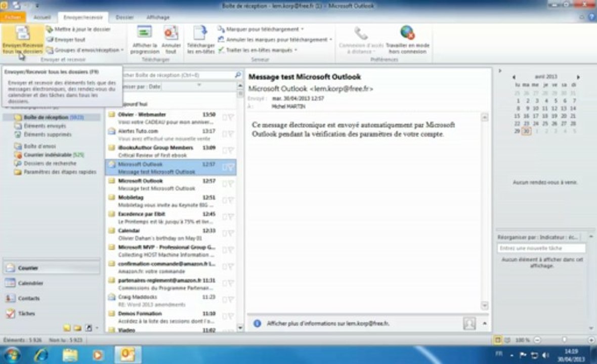Screen dimensions: 597x364
Task: Go to previous month in calendar
Action: coord(514,77)
